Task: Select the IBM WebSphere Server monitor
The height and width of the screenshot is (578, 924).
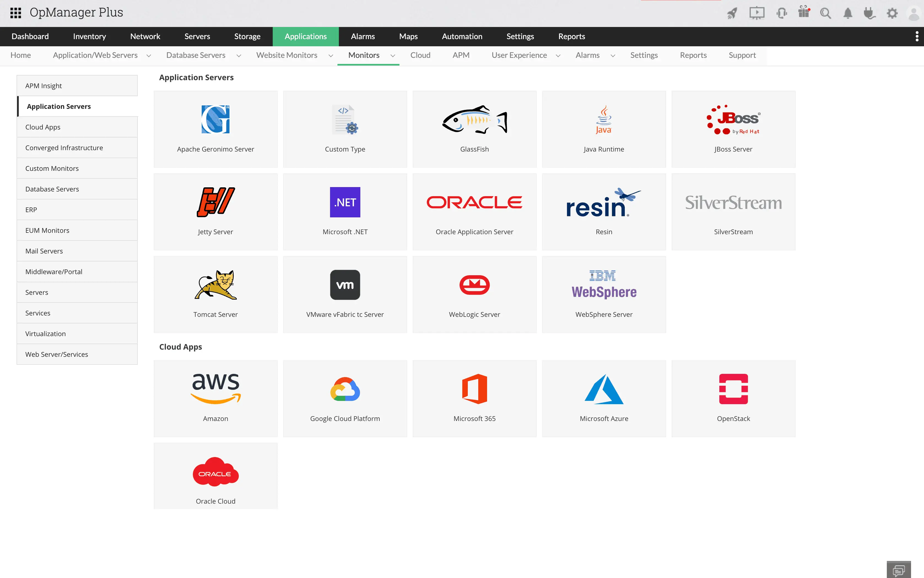Action: tap(604, 294)
